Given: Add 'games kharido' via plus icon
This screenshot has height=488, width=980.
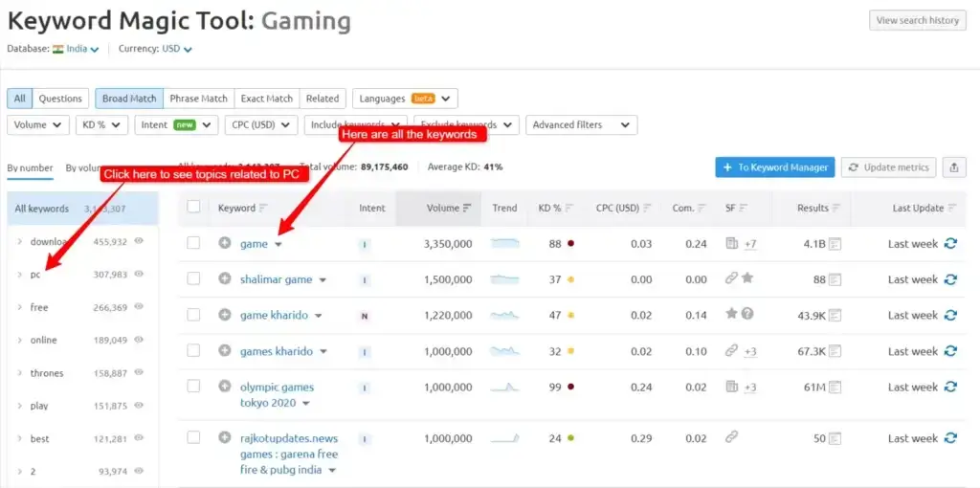Looking at the screenshot, I should click(x=224, y=350).
